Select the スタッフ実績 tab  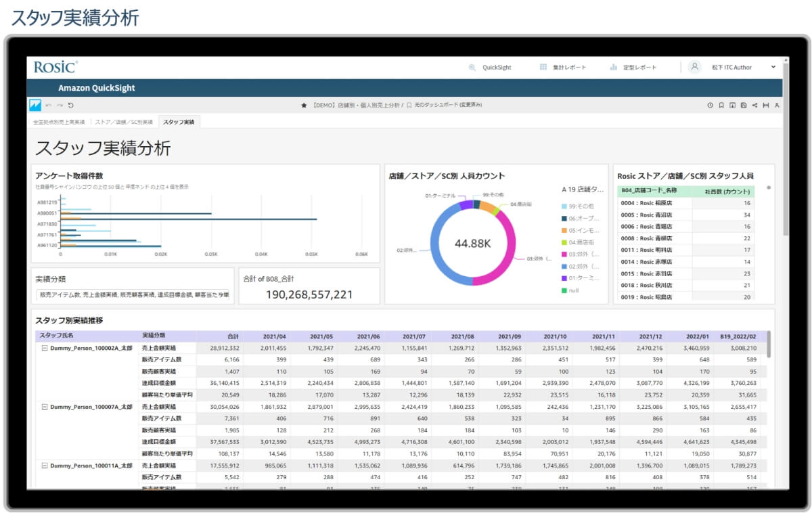pos(179,122)
